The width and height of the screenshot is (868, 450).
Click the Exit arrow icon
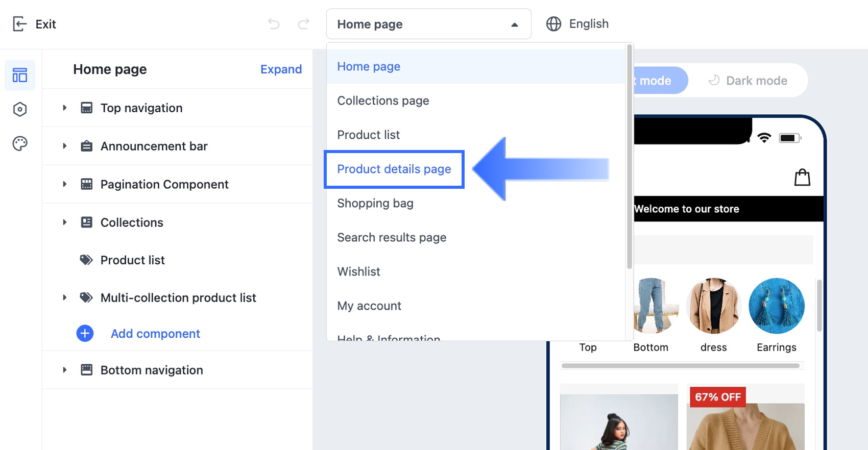coord(19,24)
